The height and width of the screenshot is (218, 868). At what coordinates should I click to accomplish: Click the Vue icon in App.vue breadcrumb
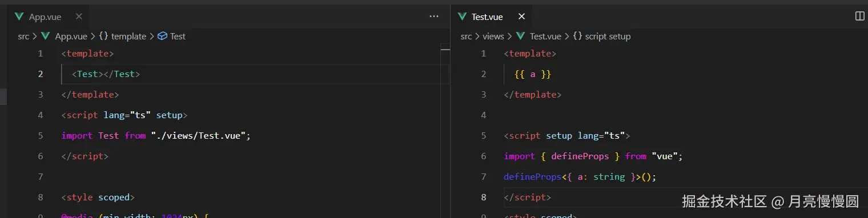coord(46,36)
